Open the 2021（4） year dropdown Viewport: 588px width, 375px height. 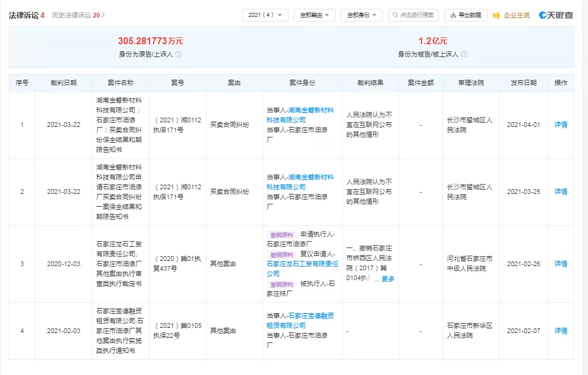(x=265, y=15)
